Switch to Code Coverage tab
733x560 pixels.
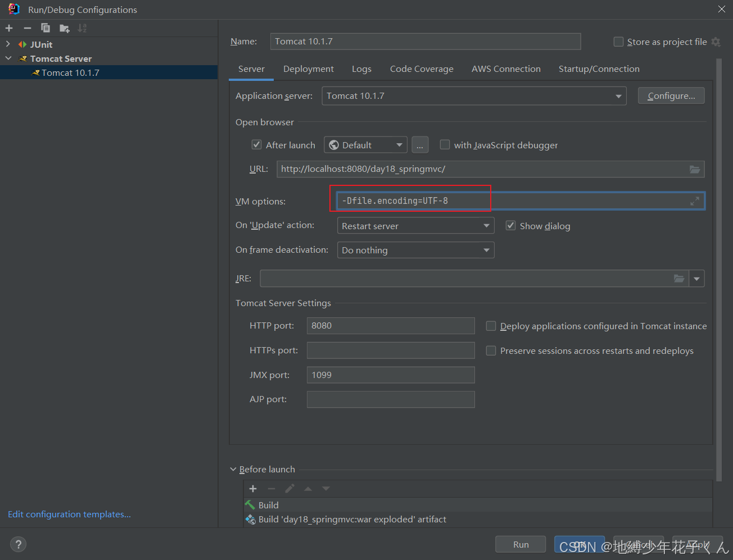(x=422, y=69)
